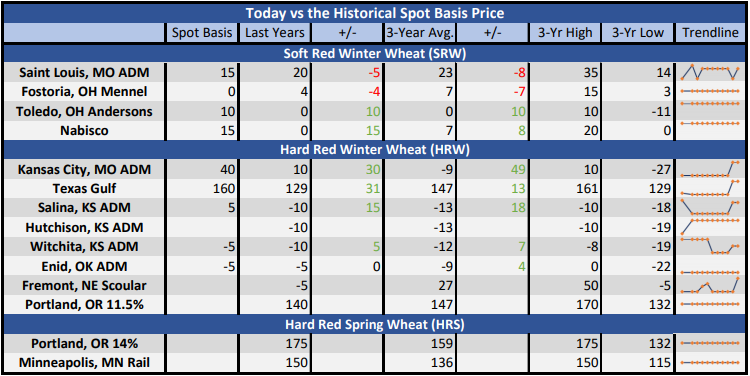Click the Salina, KS ADM trendline chart

pos(710,208)
